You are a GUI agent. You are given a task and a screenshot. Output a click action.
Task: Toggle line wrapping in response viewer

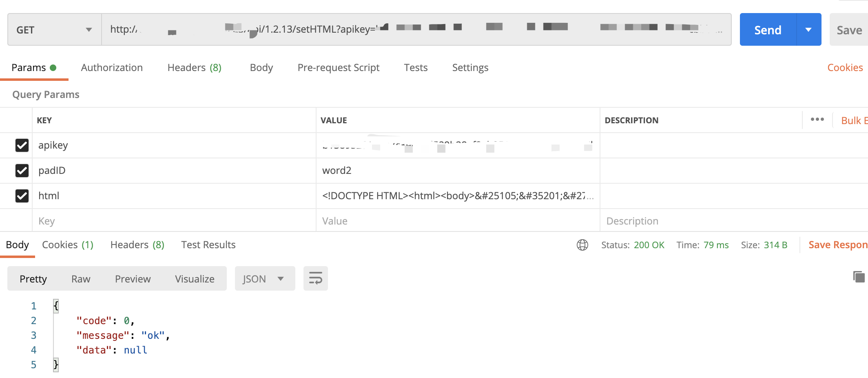[315, 278]
